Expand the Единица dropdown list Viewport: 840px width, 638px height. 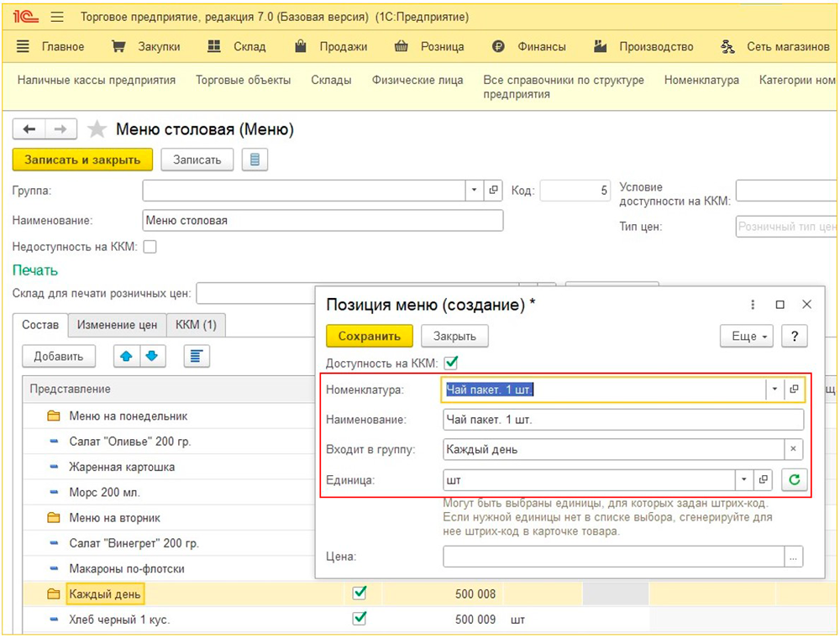[744, 479]
